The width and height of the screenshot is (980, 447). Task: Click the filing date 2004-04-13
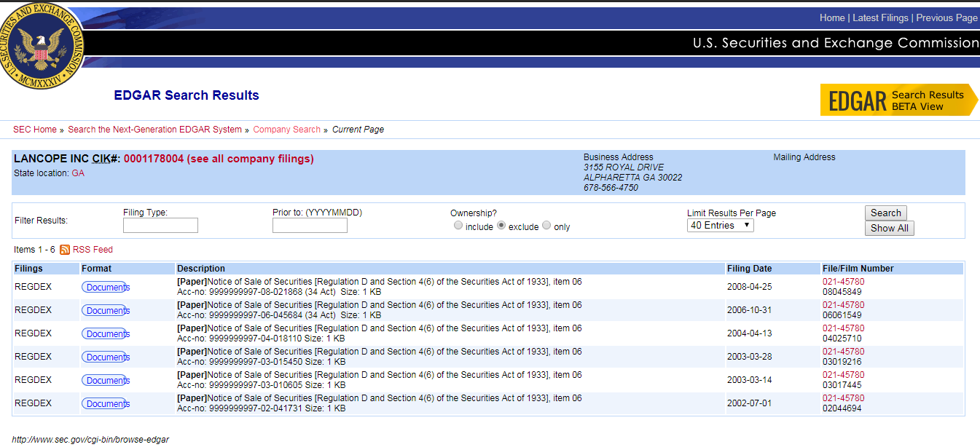coord(749,333)
